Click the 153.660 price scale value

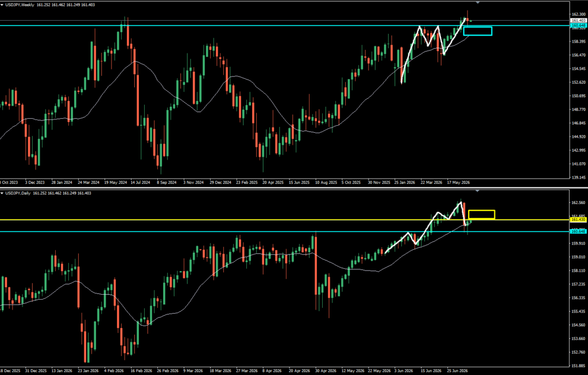579,339
